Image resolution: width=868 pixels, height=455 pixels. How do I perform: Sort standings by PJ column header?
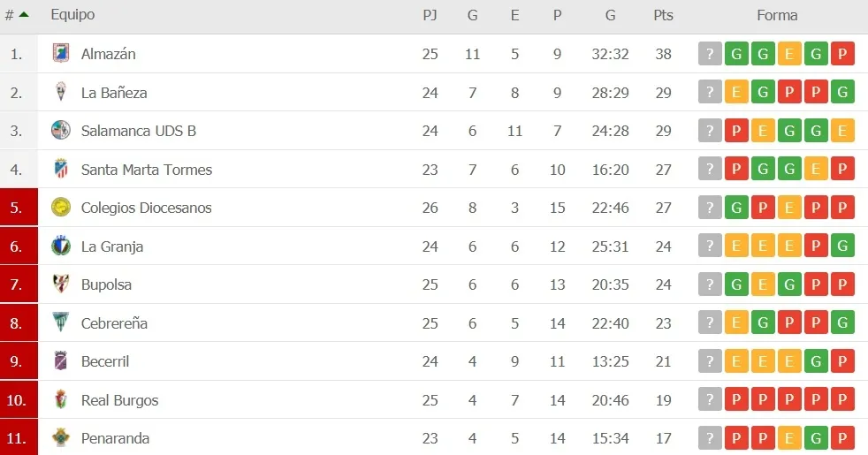click(430, 15)
